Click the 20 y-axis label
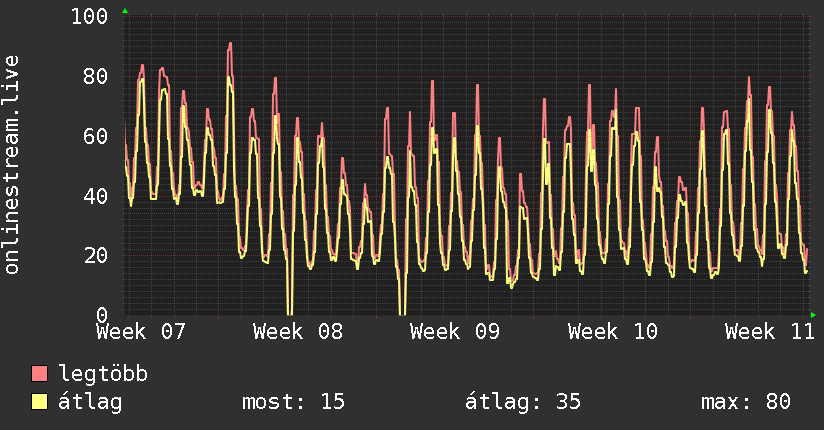824x430 pixels. pos(96,256)
